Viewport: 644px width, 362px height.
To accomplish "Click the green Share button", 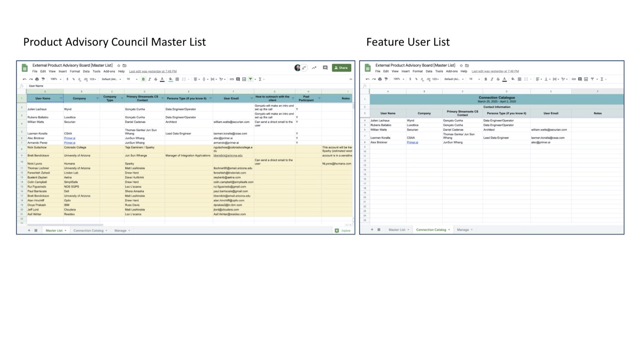I will click(x=341, y=68).
